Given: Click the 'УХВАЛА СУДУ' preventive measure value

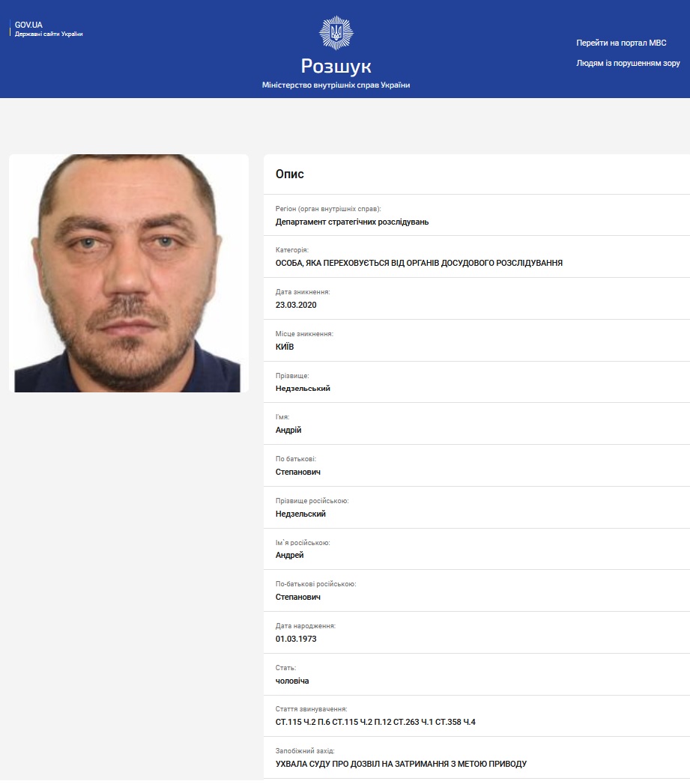Looking at the screenshot, I should 401,764.
